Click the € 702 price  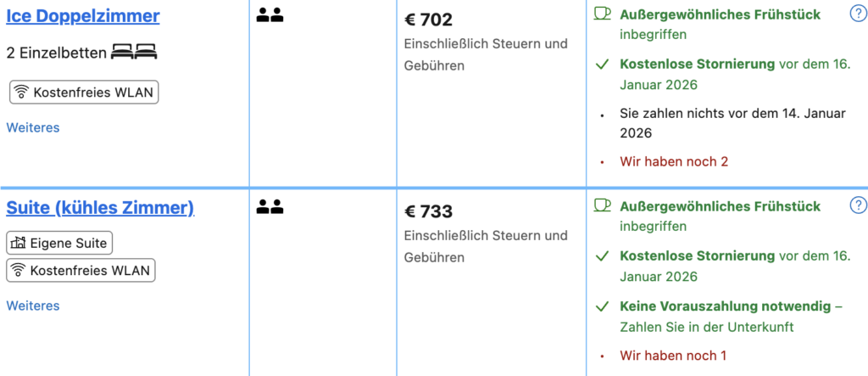428,20
